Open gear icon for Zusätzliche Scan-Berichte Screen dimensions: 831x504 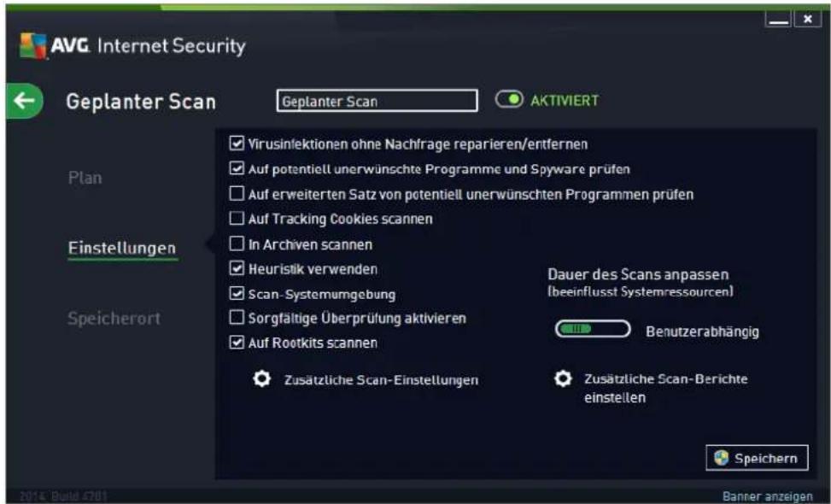(563, 378)
